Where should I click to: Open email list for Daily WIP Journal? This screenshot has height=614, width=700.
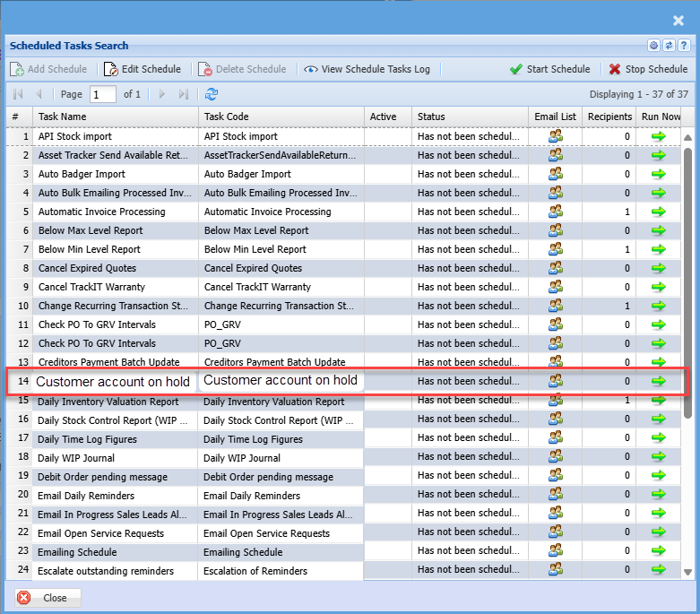coord(556,458)
